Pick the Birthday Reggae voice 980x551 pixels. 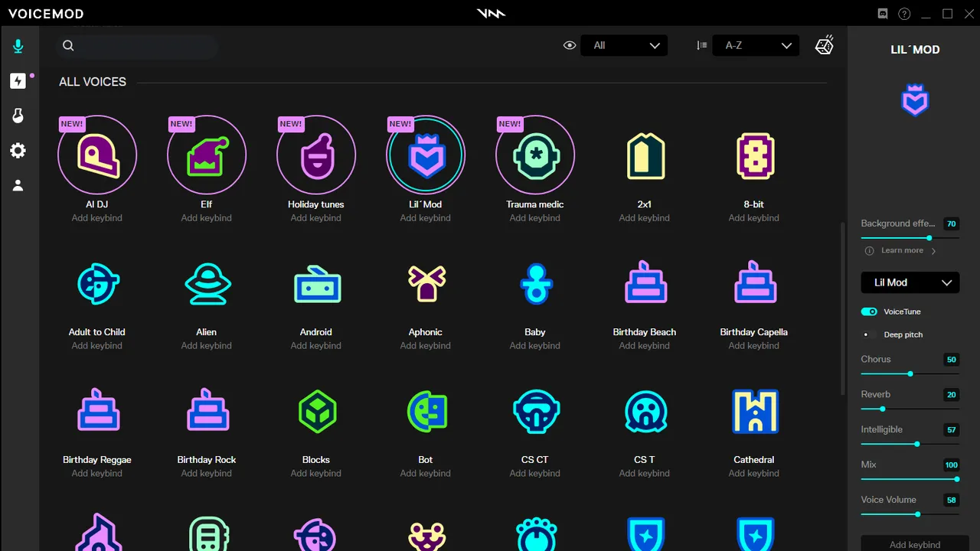pyautogui.click(x=97, y=410)
